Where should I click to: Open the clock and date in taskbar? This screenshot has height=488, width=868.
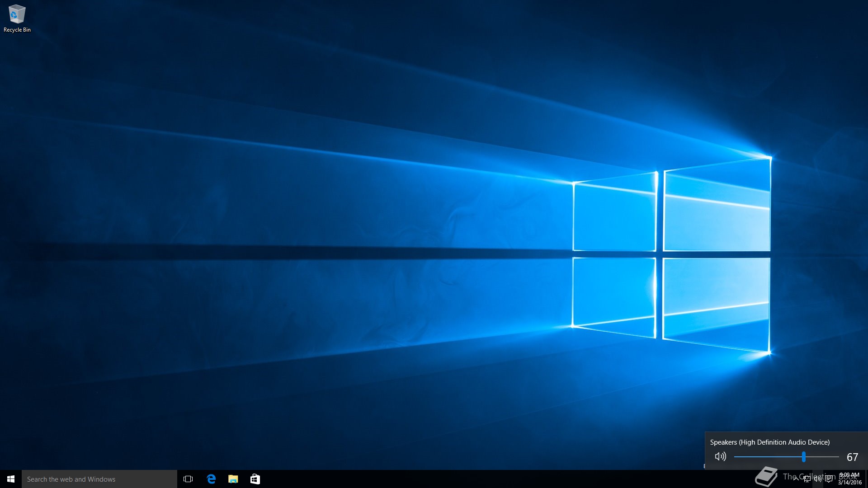point(849,479)
